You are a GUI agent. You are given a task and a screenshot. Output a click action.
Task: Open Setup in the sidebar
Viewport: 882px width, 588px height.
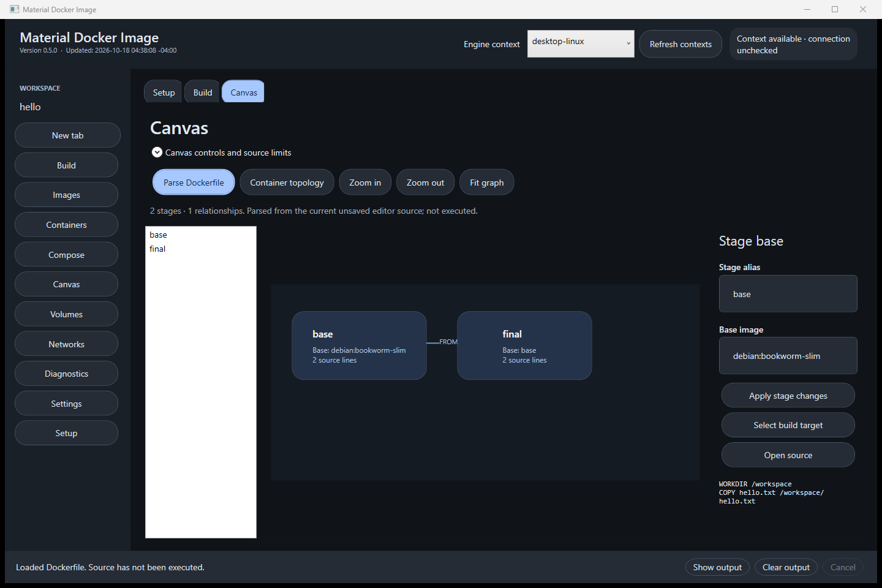(66, 433)
